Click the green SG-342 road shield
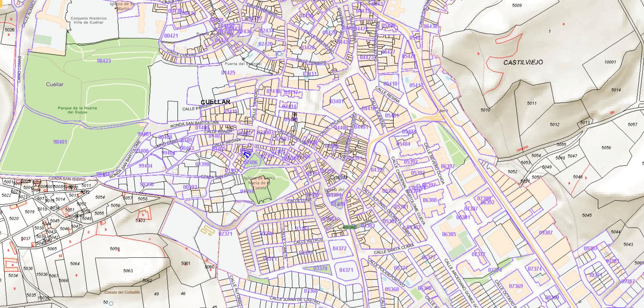644x308 pixels. (x=348, y=227)
